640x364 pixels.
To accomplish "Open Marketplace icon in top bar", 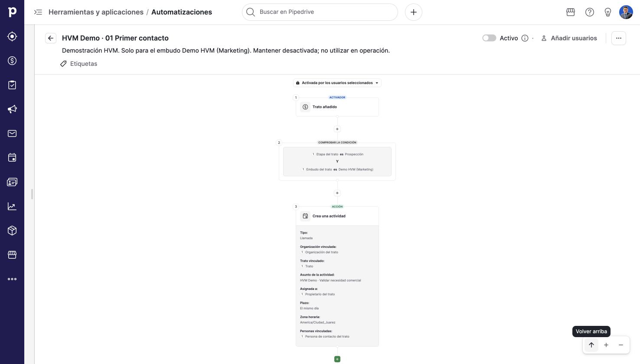I will click(x=571, y=12).
